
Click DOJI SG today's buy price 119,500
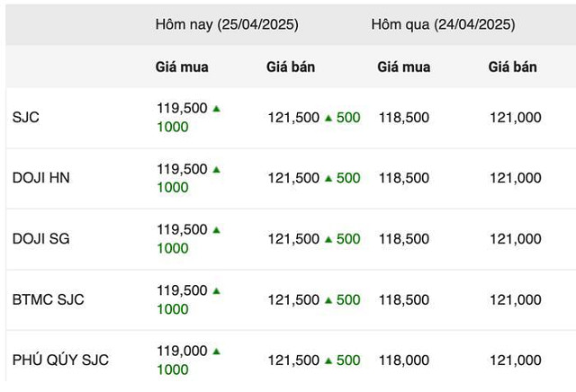182,230
